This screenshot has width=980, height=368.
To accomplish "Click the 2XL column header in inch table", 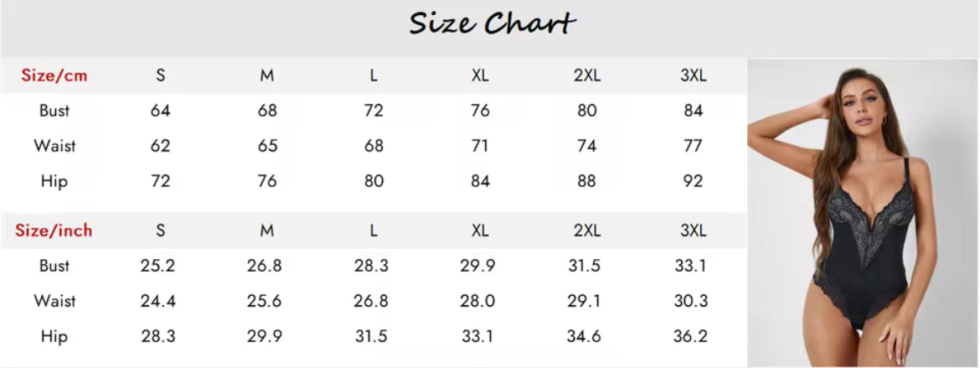I will pos(587,231).
